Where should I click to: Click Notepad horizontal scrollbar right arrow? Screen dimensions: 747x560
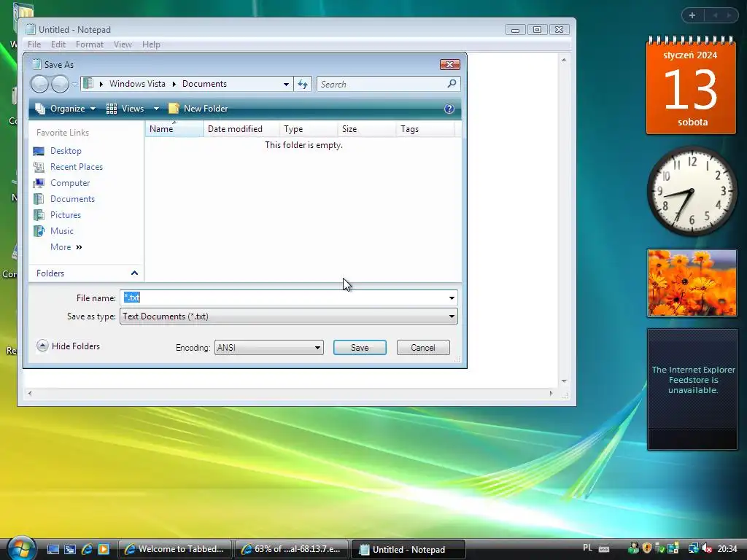point(551,393)
